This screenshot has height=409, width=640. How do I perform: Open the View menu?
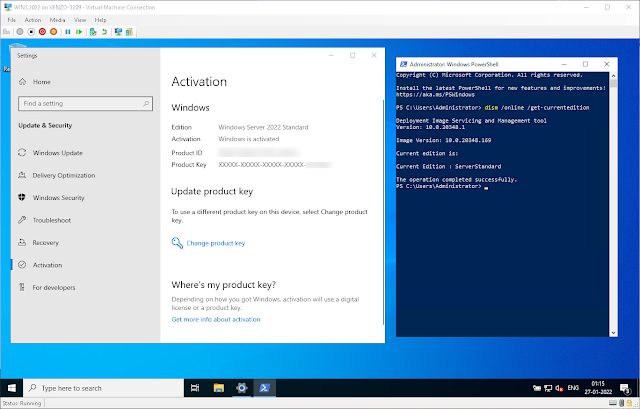[x=80, y=20]
